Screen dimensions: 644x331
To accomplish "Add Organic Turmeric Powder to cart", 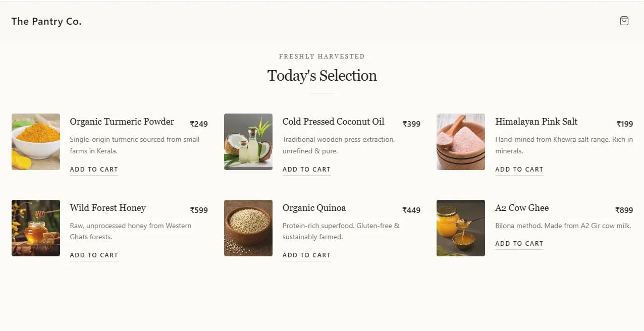I will pos(94,170).
